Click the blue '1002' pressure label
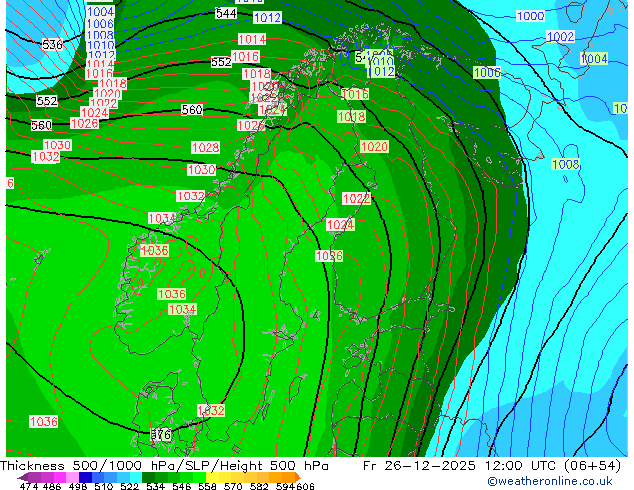This screenshot has height=490, width=634. pos(560,37)
